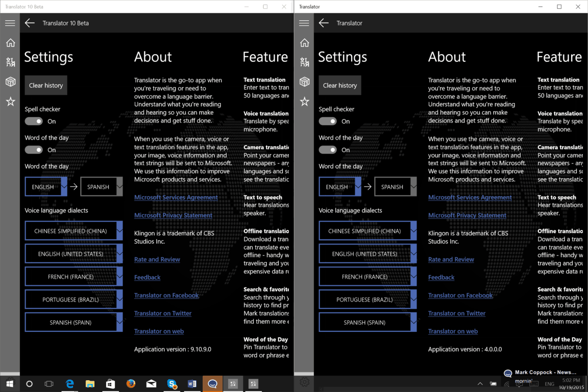Click Feedback link in Translator 10 Beta
Screen dimensions: 588x392
(148, 277)
